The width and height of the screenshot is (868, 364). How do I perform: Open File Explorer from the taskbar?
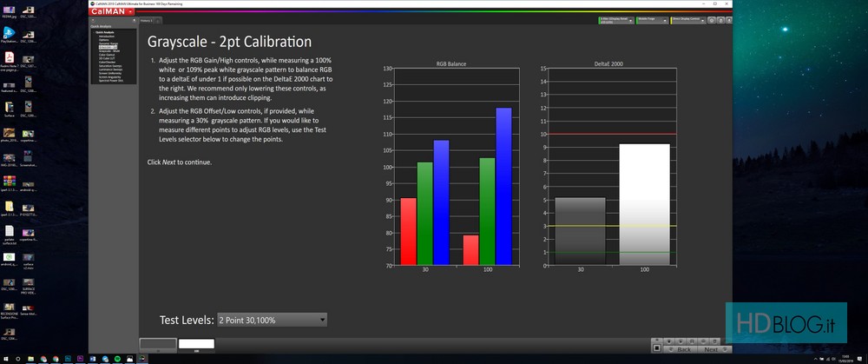tap(31, 359)
